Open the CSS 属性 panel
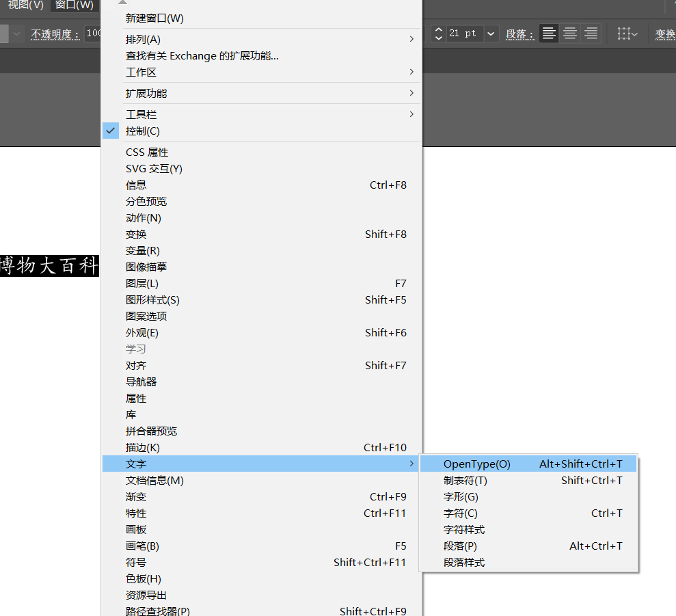This screenshot has width=676, height=616. point(261,152)
